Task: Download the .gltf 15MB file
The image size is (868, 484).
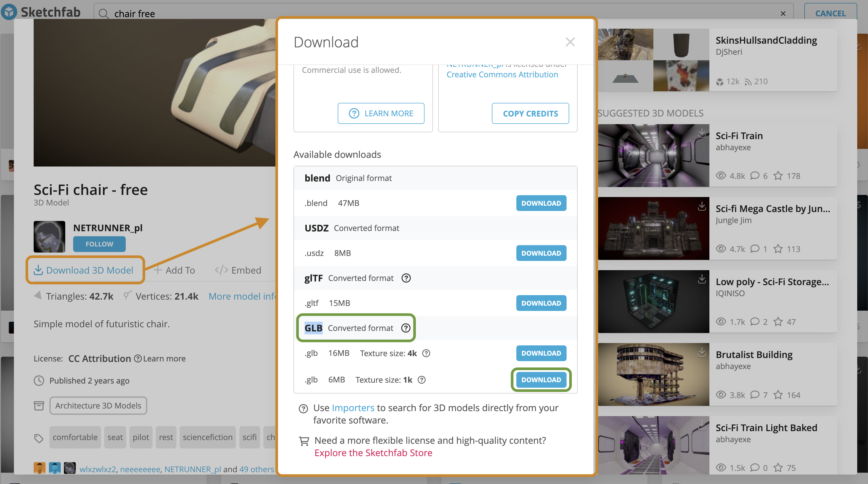Action: point(541,303)
